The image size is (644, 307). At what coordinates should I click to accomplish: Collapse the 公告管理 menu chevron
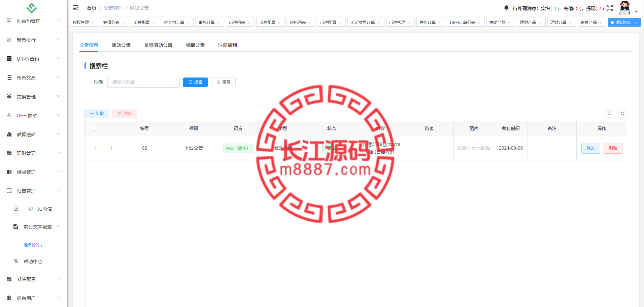59,190
